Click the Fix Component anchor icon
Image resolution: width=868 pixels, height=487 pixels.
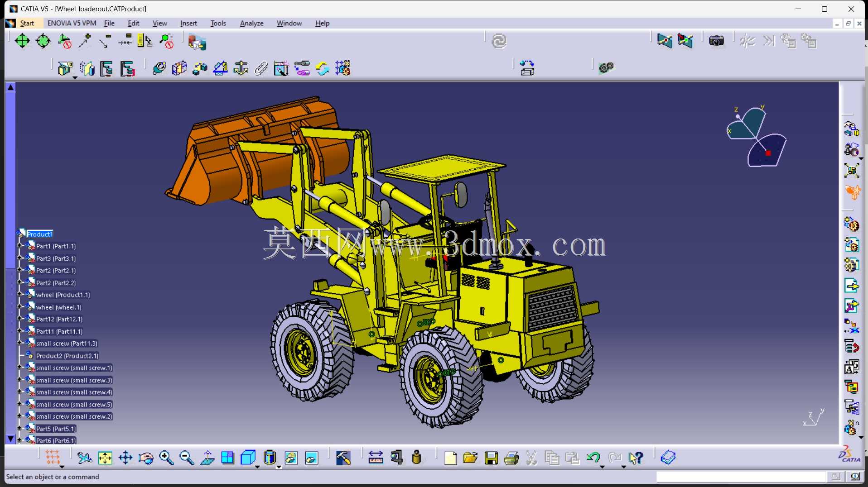point(241,68)
